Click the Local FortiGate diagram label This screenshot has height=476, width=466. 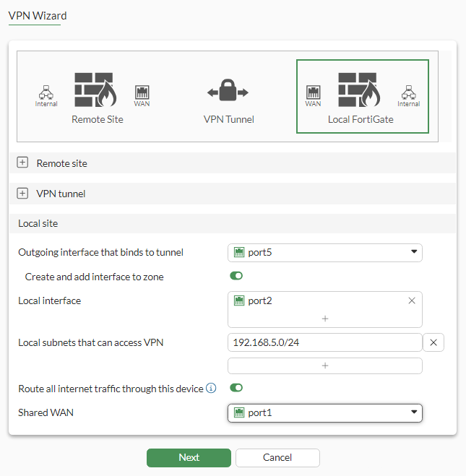[361, 119]
